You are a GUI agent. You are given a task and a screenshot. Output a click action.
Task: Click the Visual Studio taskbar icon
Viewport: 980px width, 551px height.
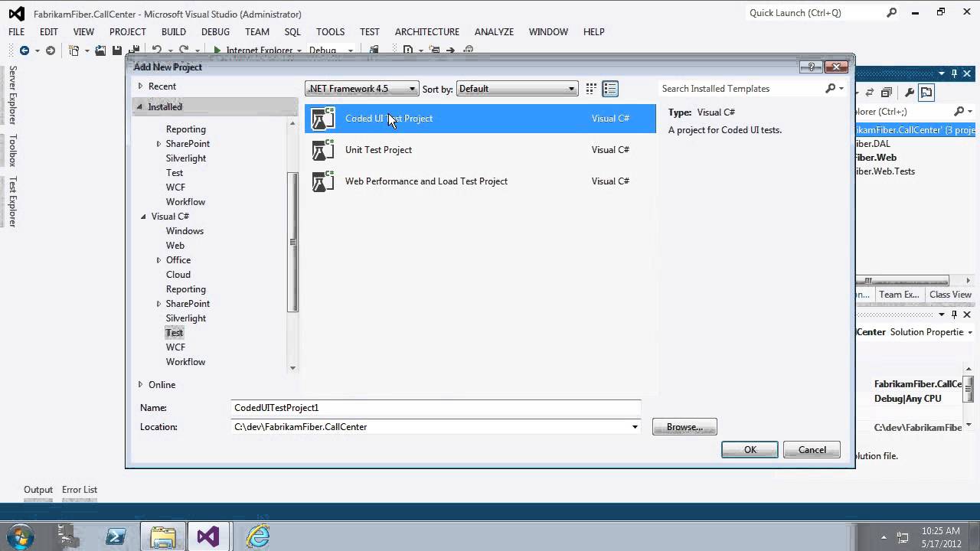[x=208, y=536]
